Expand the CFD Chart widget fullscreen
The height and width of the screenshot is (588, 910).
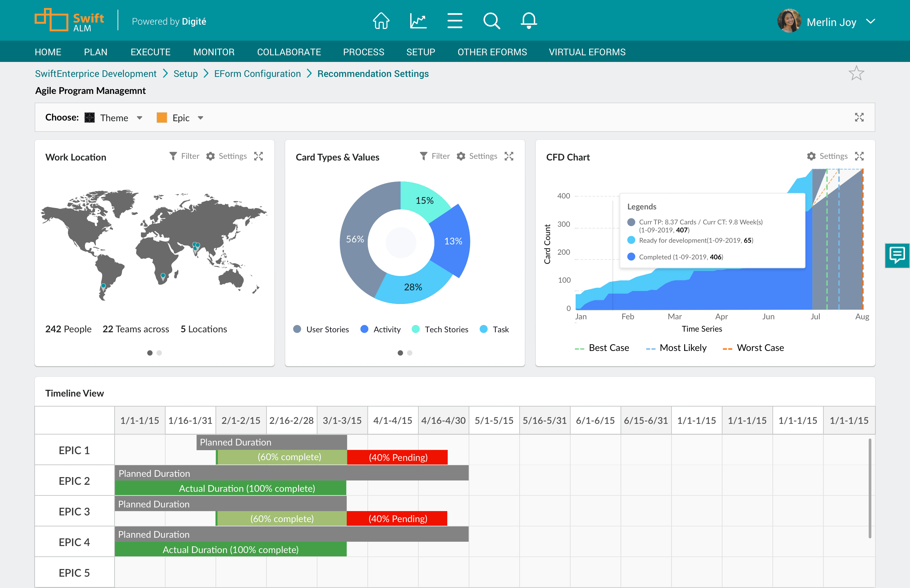pyautogui.click(x=859, y=156)
